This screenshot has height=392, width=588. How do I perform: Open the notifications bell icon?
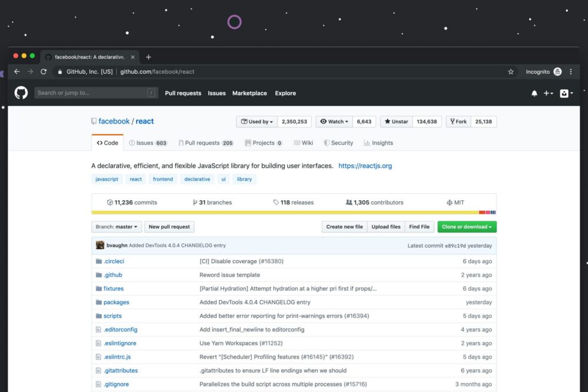tap(534, 92)
